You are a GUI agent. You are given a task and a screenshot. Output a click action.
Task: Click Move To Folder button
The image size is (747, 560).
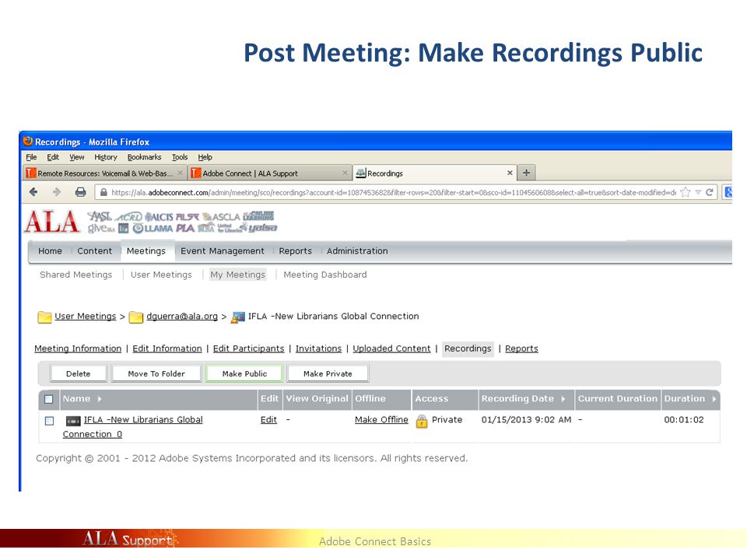click(156, 374)
